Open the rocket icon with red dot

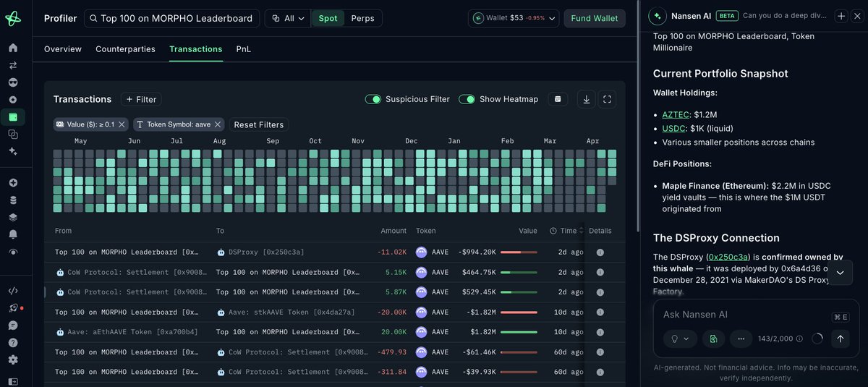coord(13,308)
